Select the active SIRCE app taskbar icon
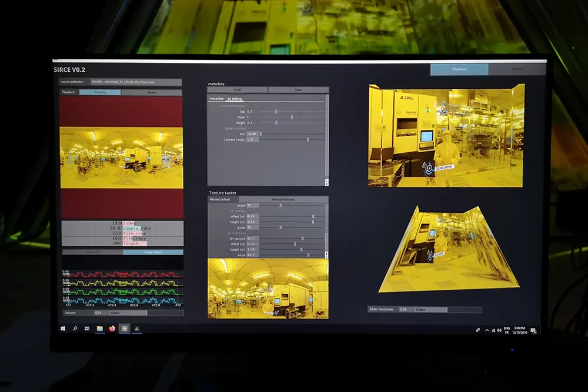 [125, 329]
